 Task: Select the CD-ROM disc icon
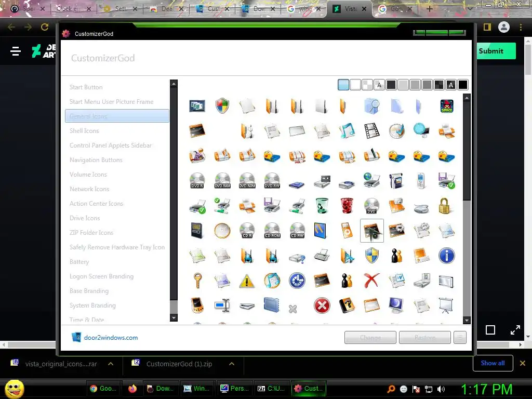pyautogui.click(x=272, y=230)
